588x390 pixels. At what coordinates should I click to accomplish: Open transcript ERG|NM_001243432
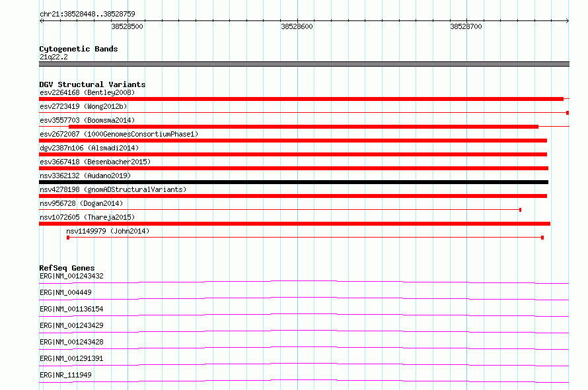click(71, 276)
